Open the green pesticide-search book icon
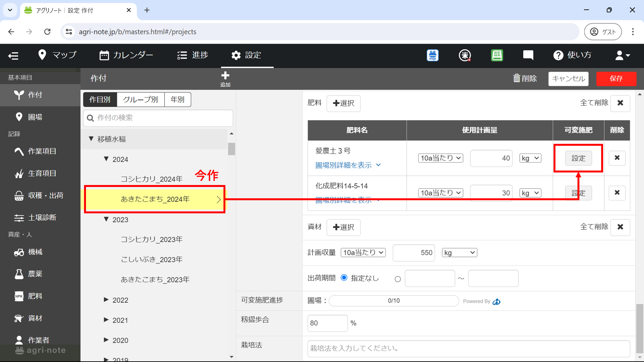The height and width of the screenshot is (362, 644). click(x=497, y=55)
